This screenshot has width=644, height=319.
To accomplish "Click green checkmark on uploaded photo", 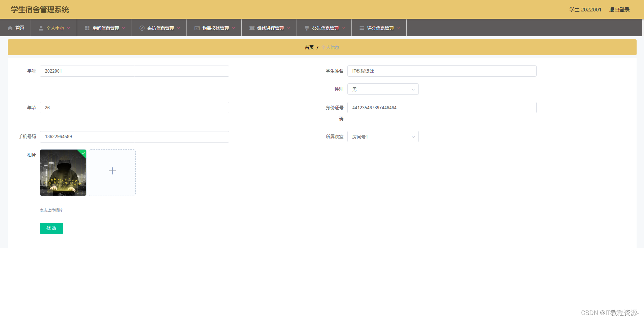I will click(83, 153).
